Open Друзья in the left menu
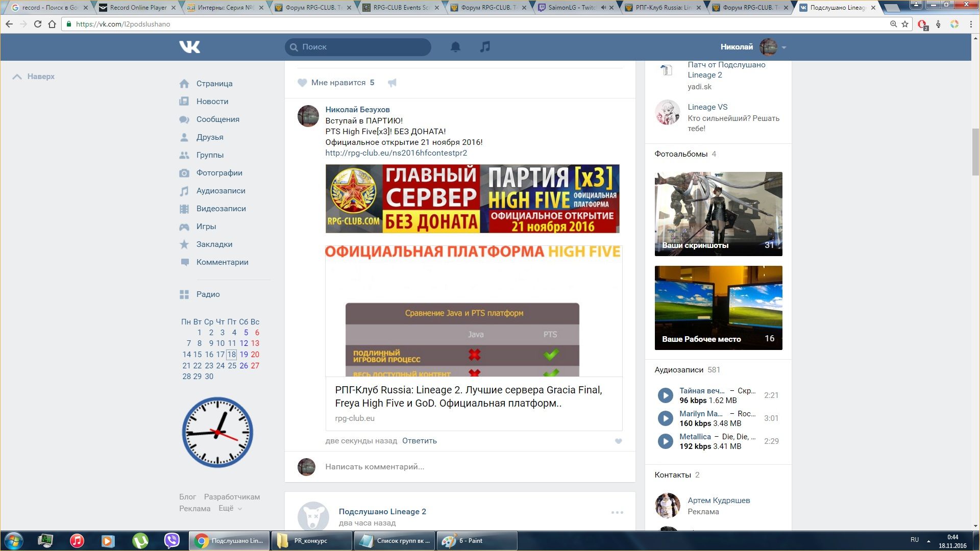This screenshot has width=980, height=551. point(209,137)
